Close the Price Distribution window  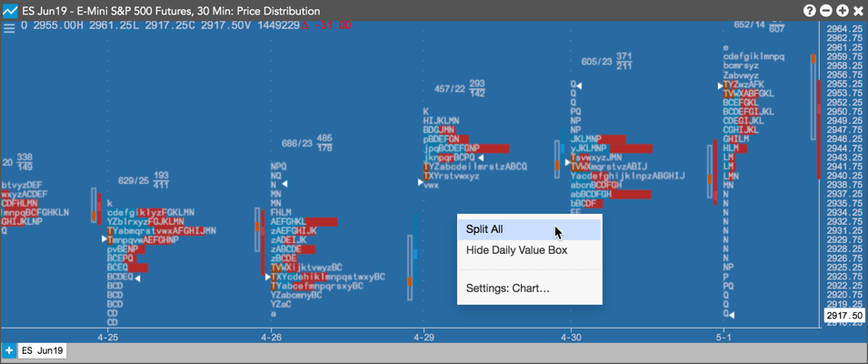[858, 11]
